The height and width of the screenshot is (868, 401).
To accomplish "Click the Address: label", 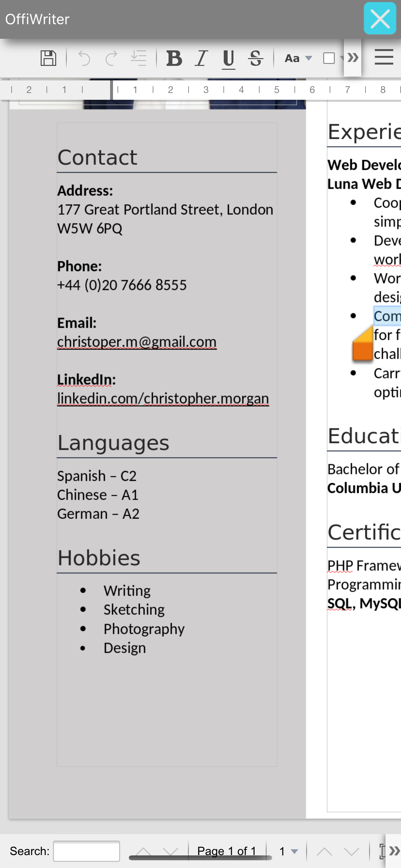I will point(85,191).
